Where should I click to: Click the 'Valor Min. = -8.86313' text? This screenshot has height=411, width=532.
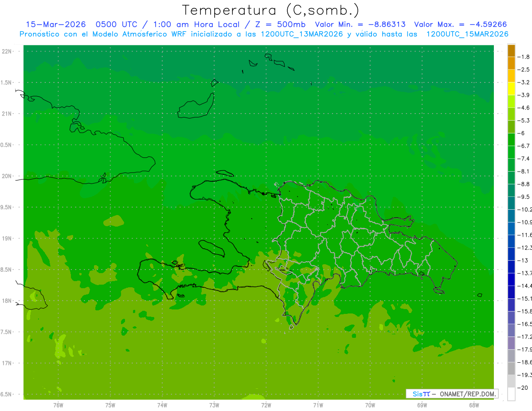(360, 24)
